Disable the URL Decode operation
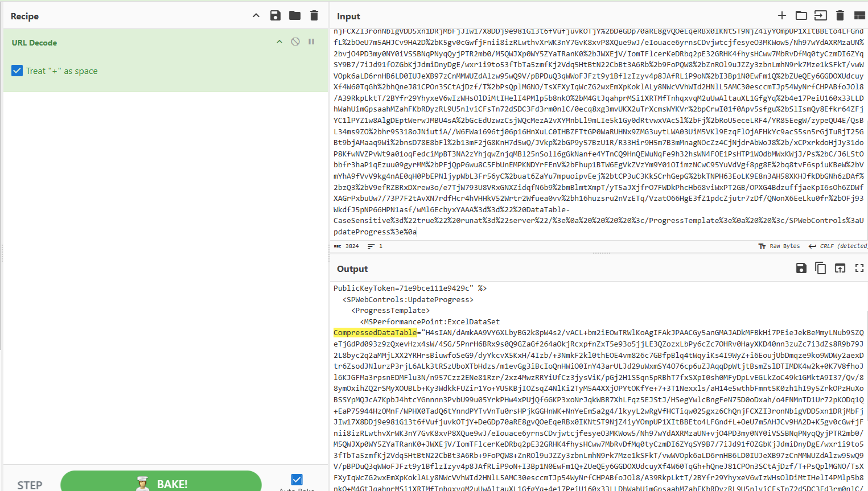Image resolution: width=868 pixels, height=491 pixels. (295, 42)
